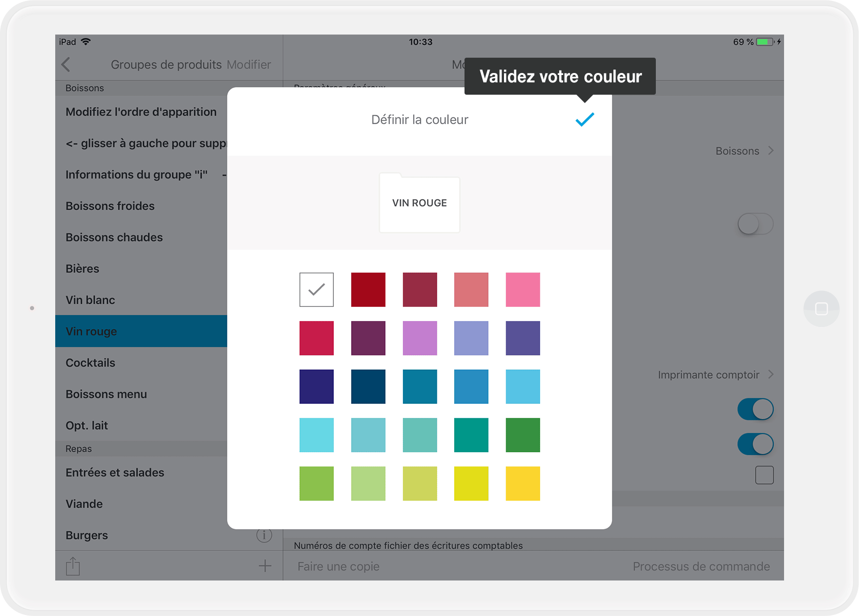Turn off the switch above the checkbox
The image size is (859, 616).
[x=755, y=444]
